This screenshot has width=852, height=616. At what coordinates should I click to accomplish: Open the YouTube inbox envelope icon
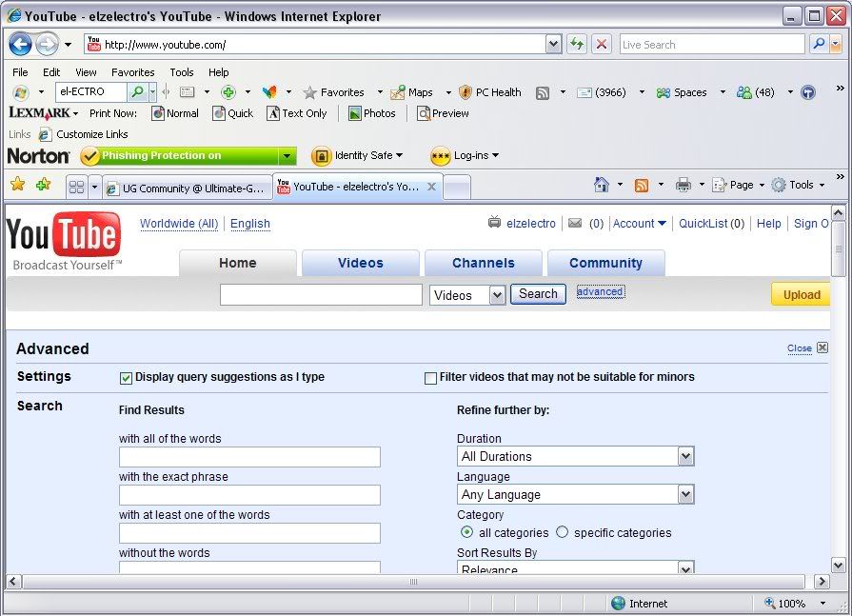coord(575,223)
